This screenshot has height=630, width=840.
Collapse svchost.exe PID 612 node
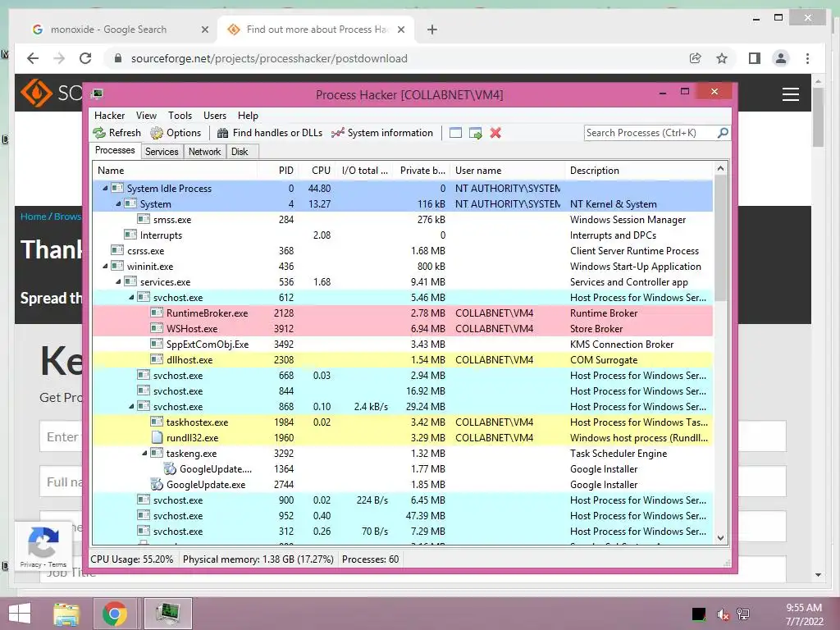131,297
